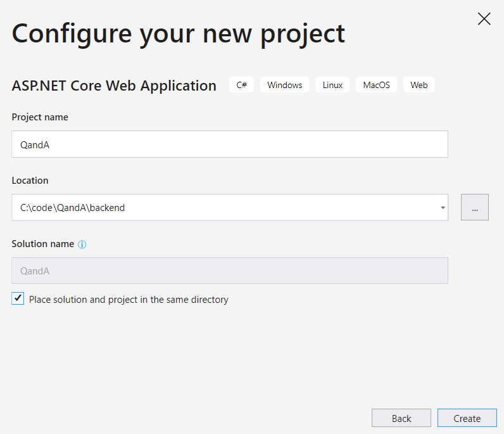Click the Location label

(30, 181)
